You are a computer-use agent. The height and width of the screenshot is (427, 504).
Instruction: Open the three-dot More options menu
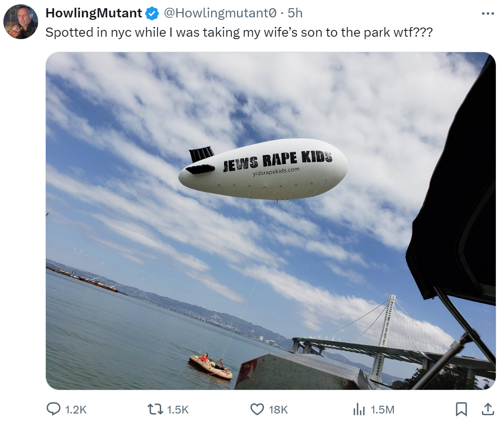488,14
